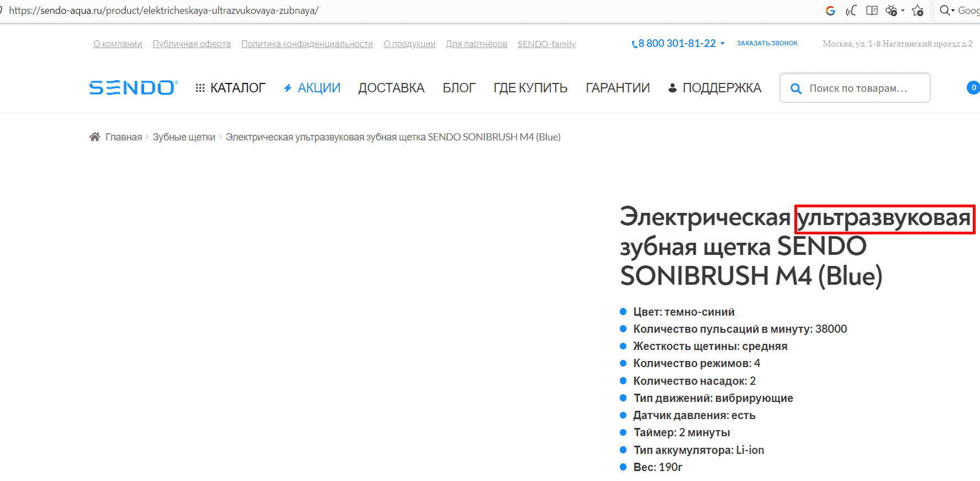Click the browser address bar URL
980x481 pixels.
164,11
